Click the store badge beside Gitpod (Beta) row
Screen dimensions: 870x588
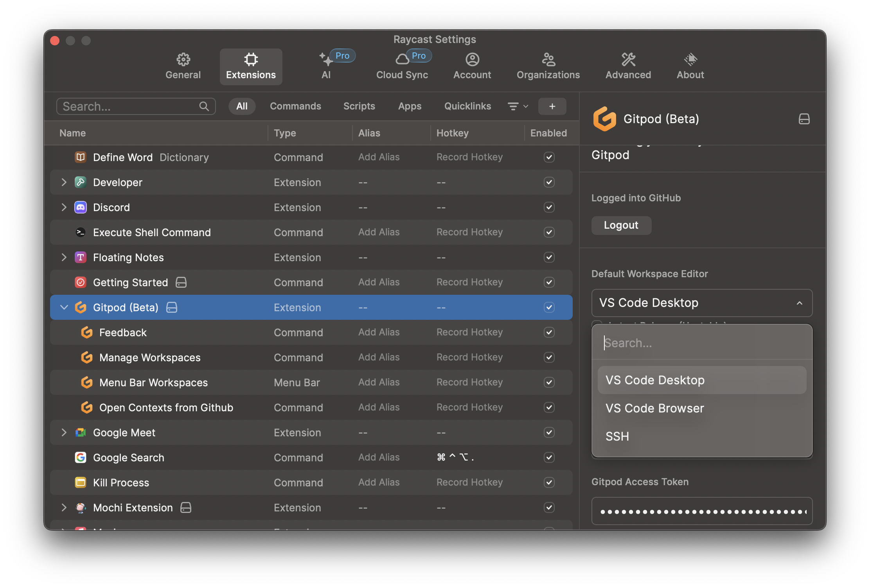click(x=172, y=307)
